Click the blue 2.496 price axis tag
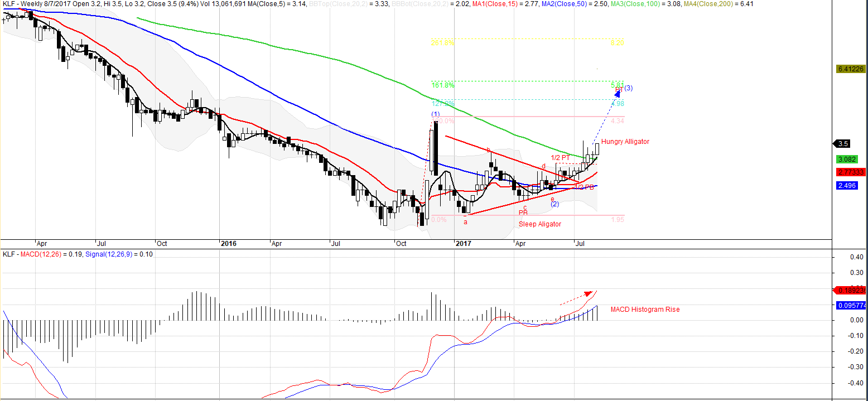 [x=848, y=186]
